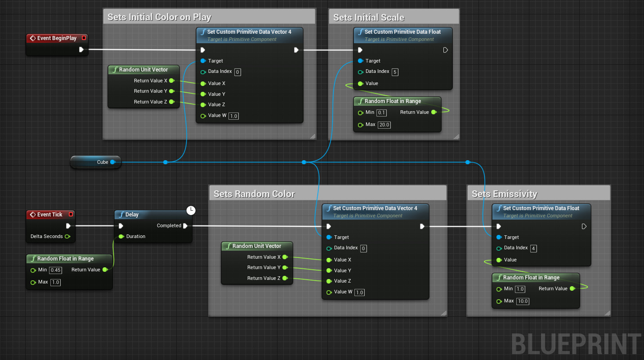This screenshot has width=644, height=360.
Task: Click Value W field in Sets Initial Color
Action: tap(233, 116)
